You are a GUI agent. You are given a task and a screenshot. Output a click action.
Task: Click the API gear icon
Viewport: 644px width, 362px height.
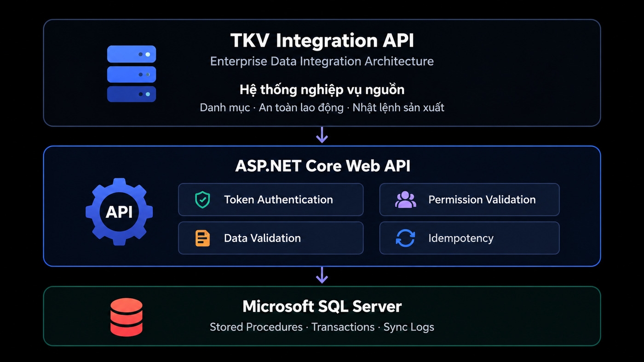119,212
